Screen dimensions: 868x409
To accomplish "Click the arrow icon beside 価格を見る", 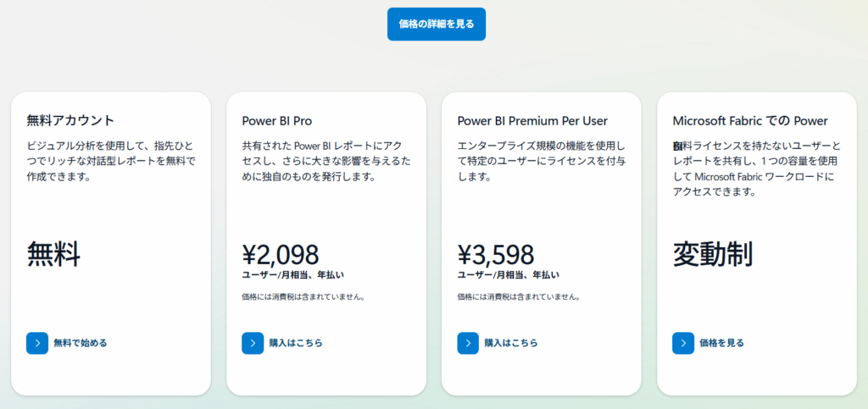I will click(x=683, y=343).
